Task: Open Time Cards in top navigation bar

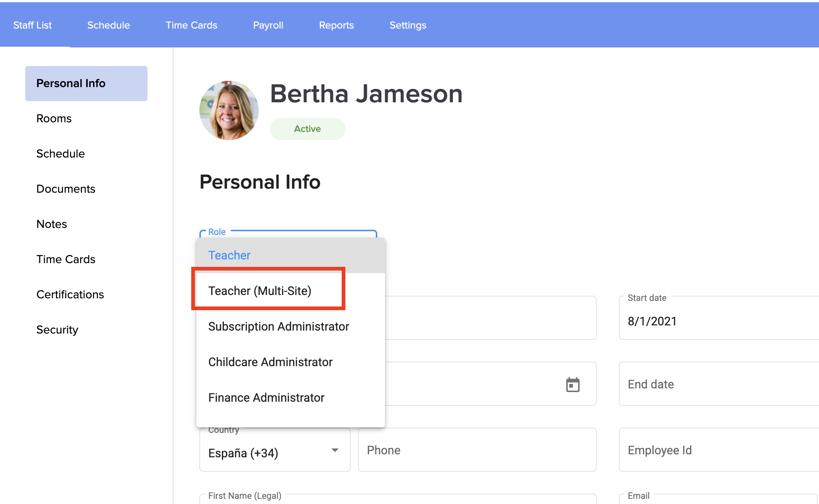Action: click(x=191, y=25)
